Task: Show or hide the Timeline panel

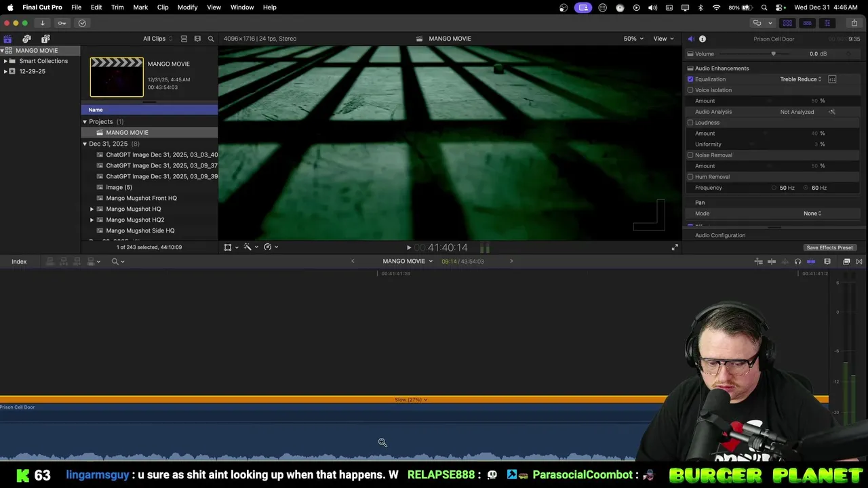Action: pos(807,23)
